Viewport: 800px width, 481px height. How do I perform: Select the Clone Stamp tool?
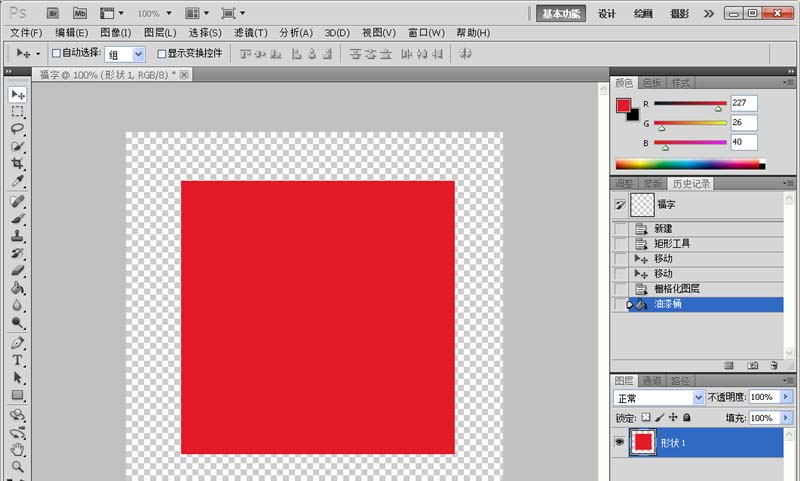coord(17,236)
